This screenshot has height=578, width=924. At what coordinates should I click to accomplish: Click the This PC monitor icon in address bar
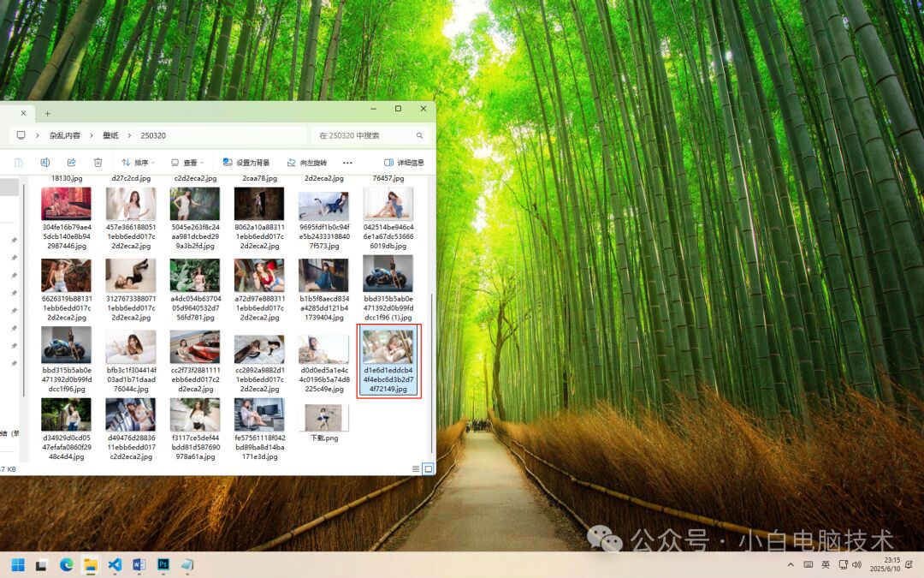[21, 135]
